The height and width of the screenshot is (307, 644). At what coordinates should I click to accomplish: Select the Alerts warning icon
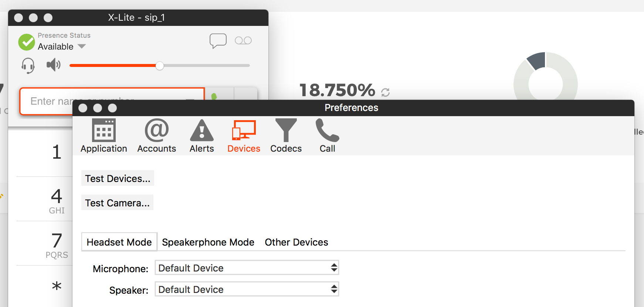pos(202,130)
